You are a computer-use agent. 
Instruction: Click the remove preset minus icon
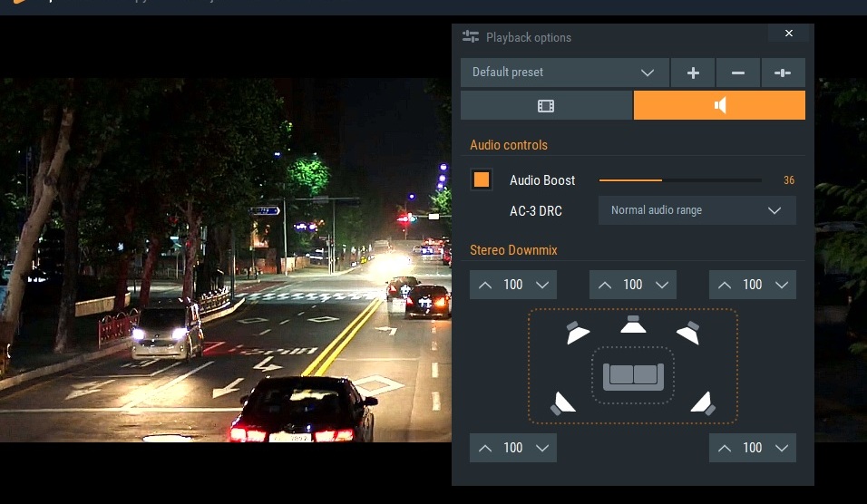tap(738, 73)
